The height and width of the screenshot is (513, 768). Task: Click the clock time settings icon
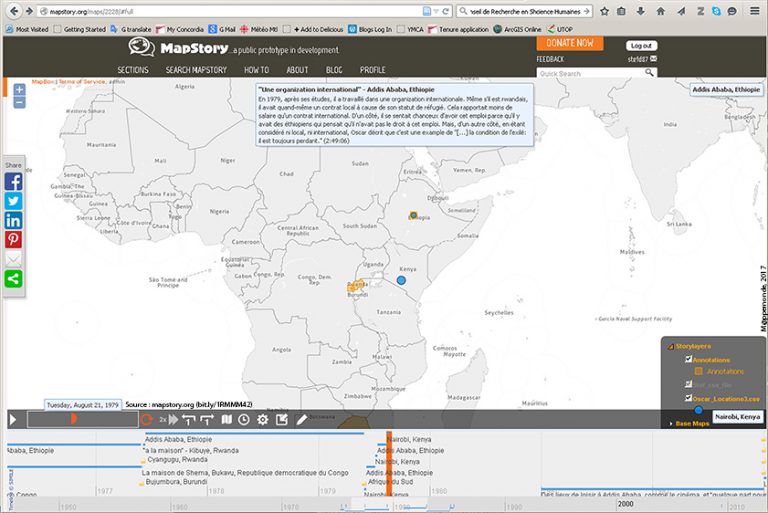(244, 419)
